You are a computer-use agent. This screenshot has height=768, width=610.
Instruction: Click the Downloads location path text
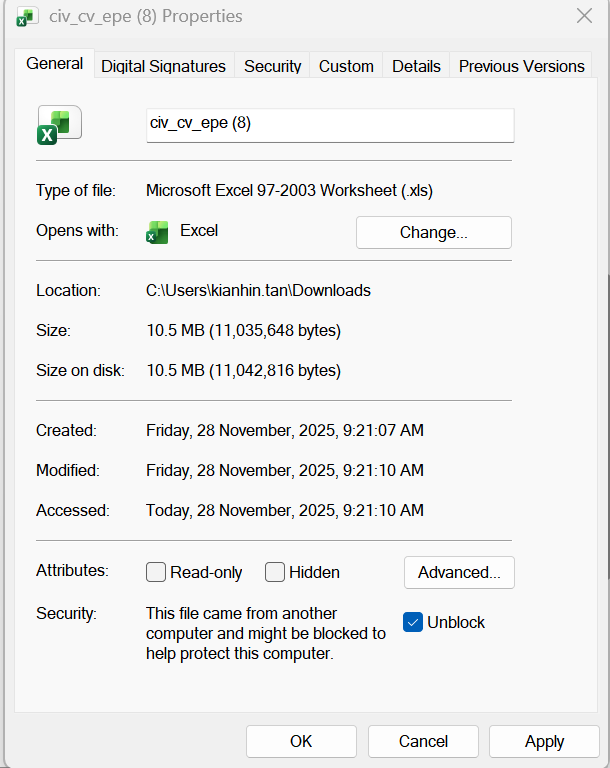pos(258,290)
